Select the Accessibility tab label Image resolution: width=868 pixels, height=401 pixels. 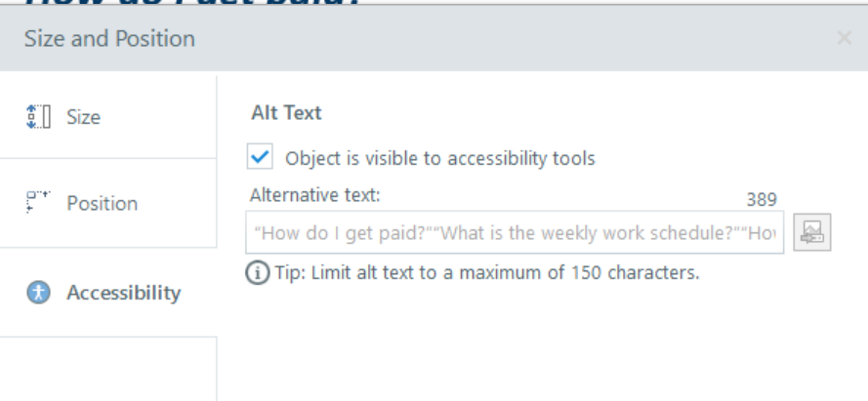(123, 292)
